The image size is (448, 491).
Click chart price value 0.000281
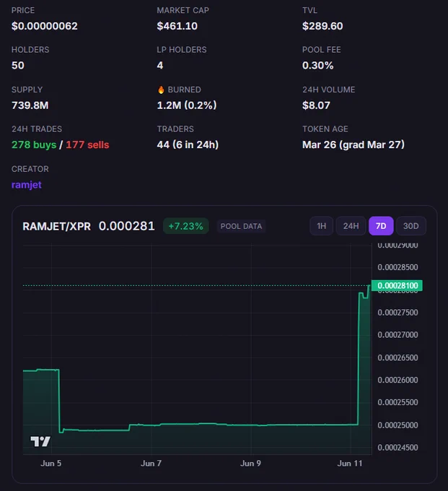tap(127, 226)
